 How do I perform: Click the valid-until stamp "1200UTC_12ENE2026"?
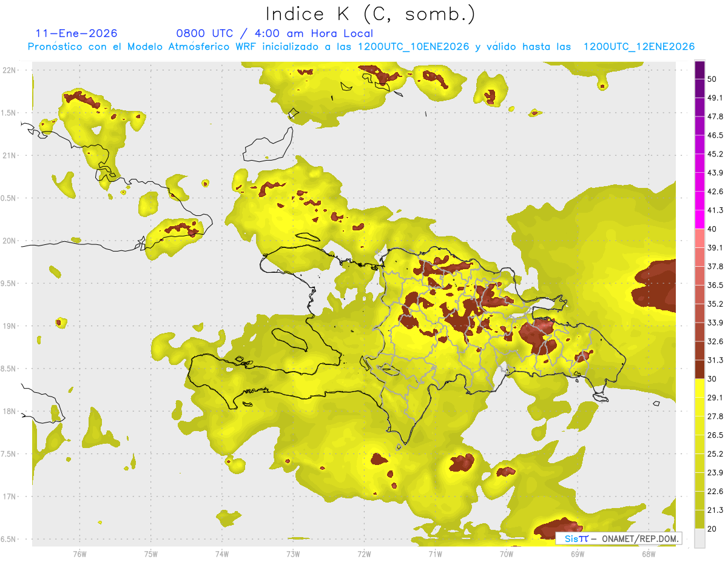[x=639, y=47]
